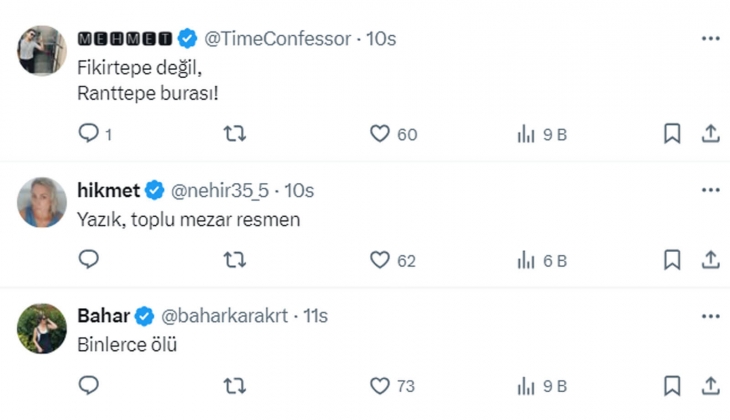This screenshot has width=730, height=420.
Task: Click Bahar's profile avatar
Action: 42,328
